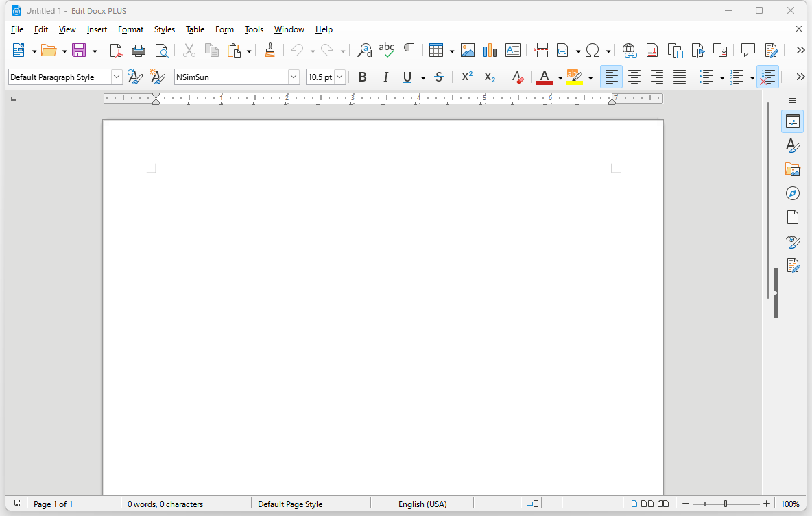
Task: Insert a page break
Action: tap(540, 50)
